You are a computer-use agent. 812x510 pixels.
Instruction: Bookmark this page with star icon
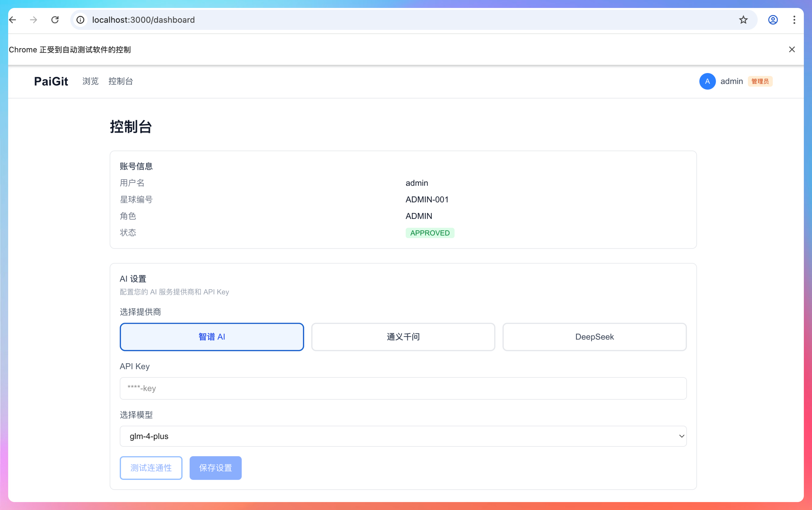tap(743, 20)
